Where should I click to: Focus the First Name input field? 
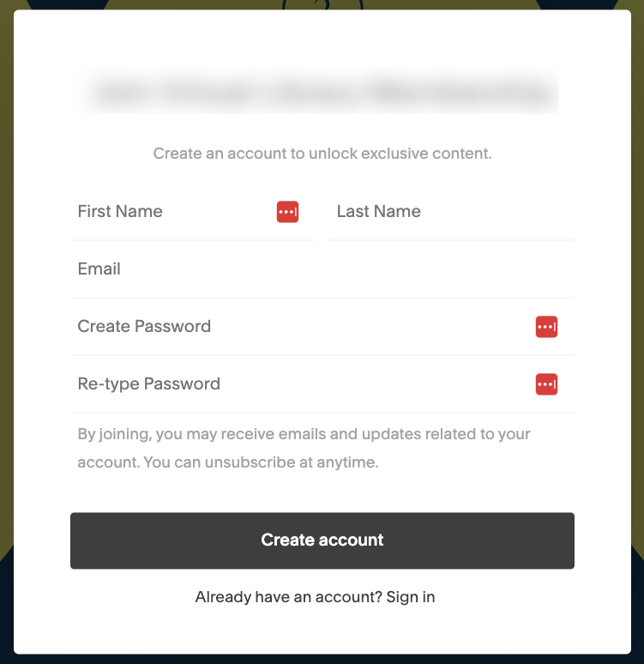(x=172, y=212)
